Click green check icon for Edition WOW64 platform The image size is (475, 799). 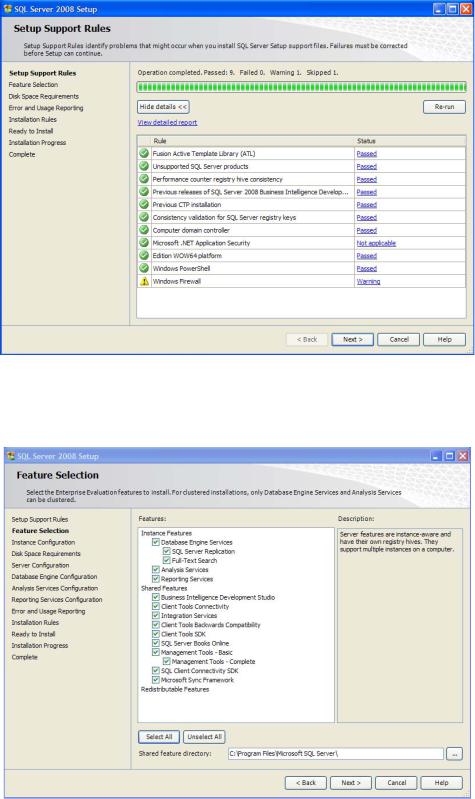(144, 255)
